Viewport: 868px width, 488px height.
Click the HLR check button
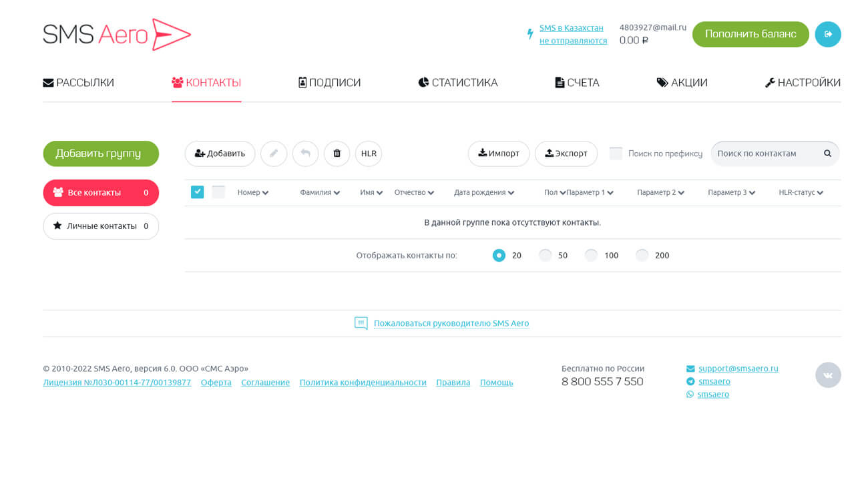point(369,154)
